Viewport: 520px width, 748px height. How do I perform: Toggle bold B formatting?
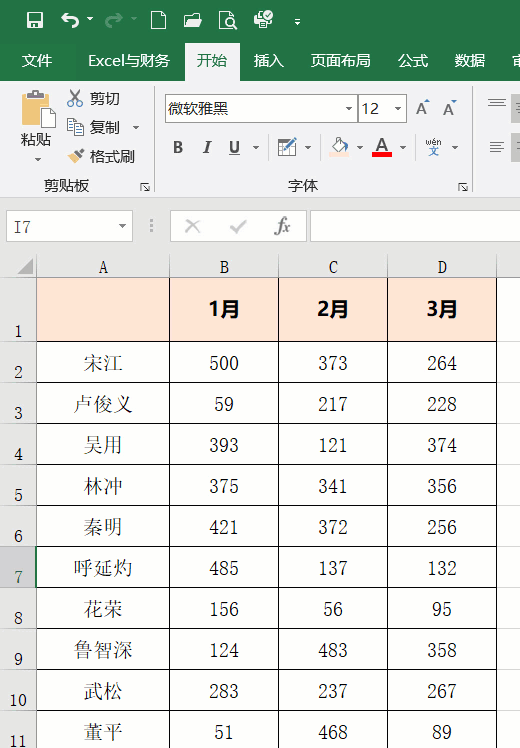(x=178, y=147)
